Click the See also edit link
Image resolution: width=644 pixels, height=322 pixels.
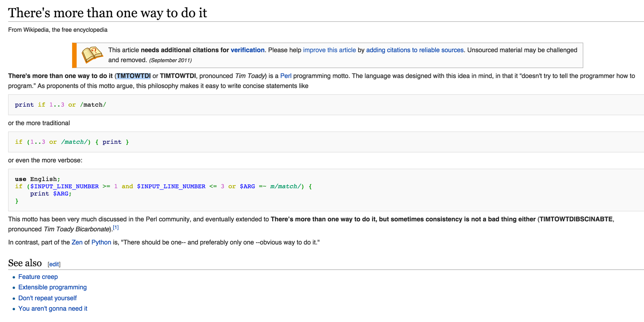click(54, 264)
